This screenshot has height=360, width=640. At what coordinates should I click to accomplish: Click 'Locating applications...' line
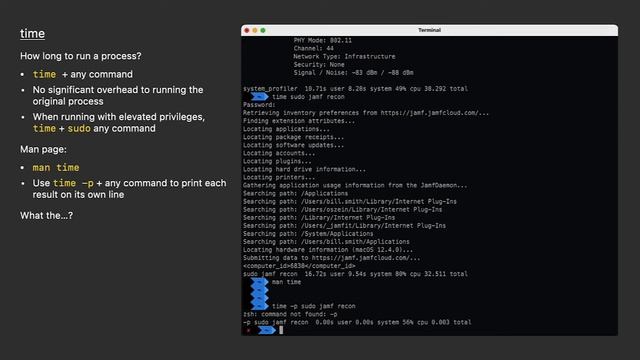pyautogui.click(x=286, y=129)
